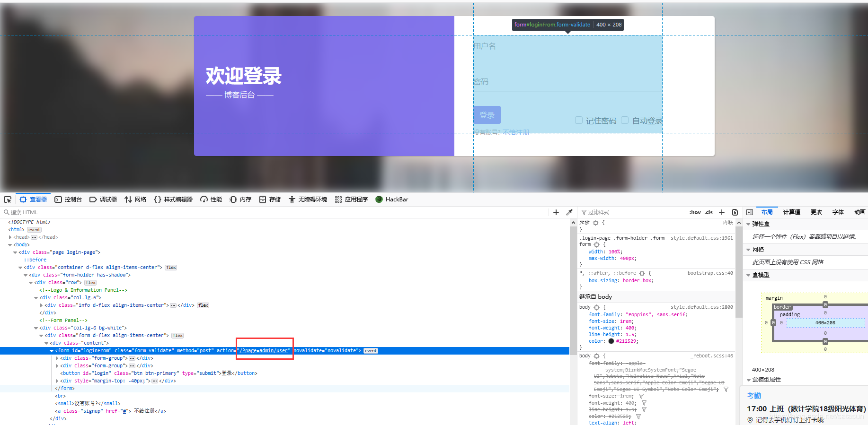The width and height of the screenshot is (868, 425).
Task: Toggle print media simulation icon
Action: click(735, 212)
